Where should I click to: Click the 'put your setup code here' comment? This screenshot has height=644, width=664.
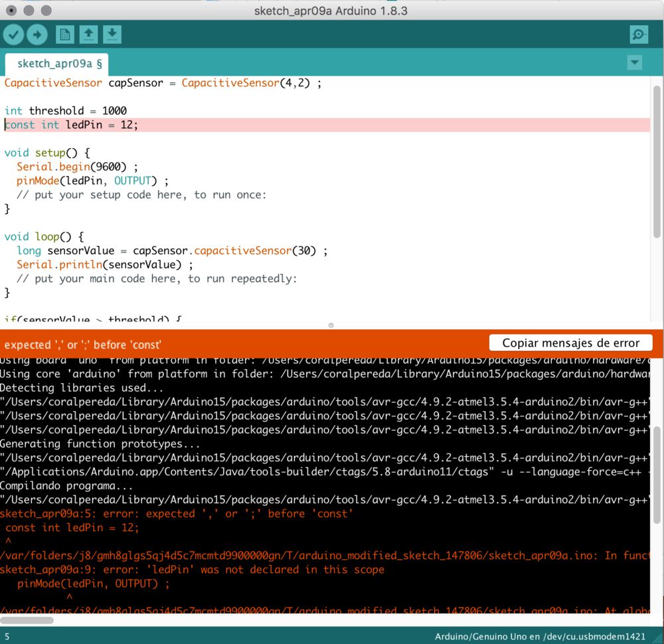141,195
